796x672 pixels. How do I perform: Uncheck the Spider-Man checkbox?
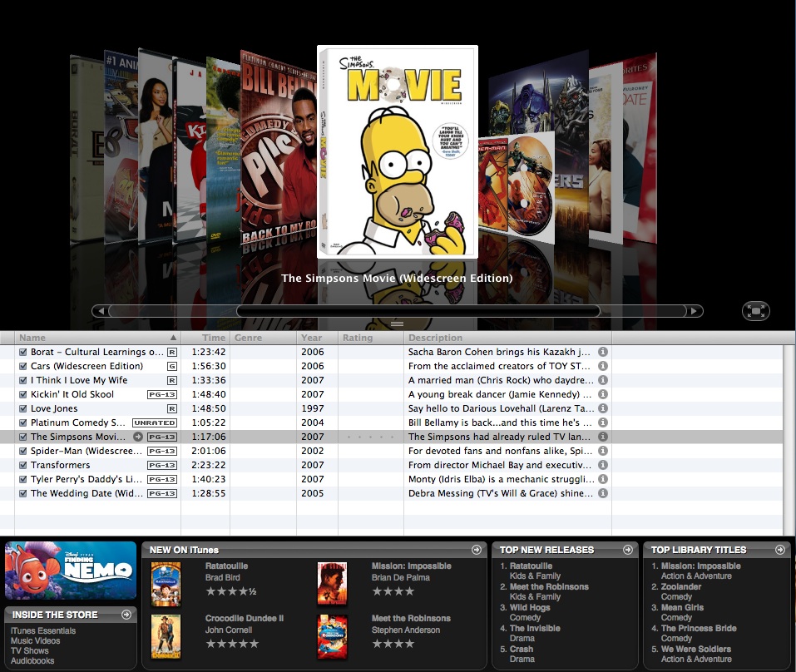[22, 451]
